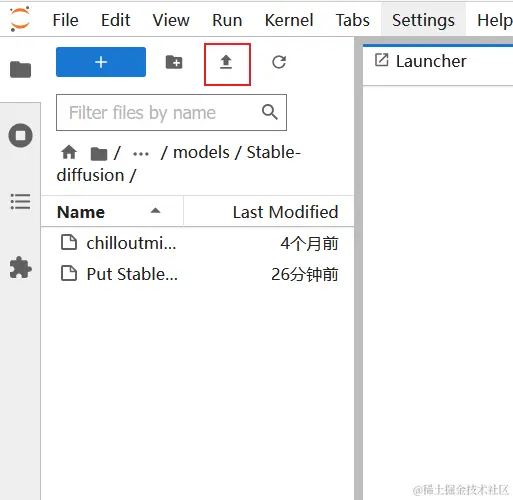The height and width of the screenshot is (500, 513).
Task: Open the Tabs menu
Action: tap(353, 20)
